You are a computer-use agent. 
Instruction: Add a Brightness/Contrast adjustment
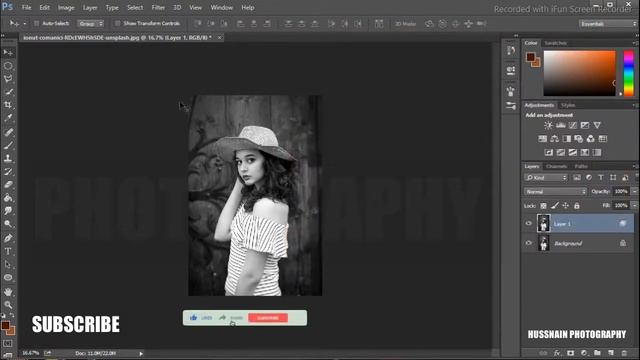[x=548, y=125]
